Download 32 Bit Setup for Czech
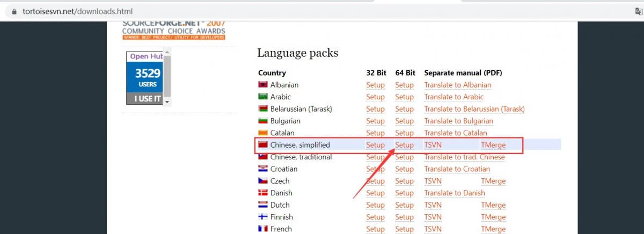 tap(375, 181)
